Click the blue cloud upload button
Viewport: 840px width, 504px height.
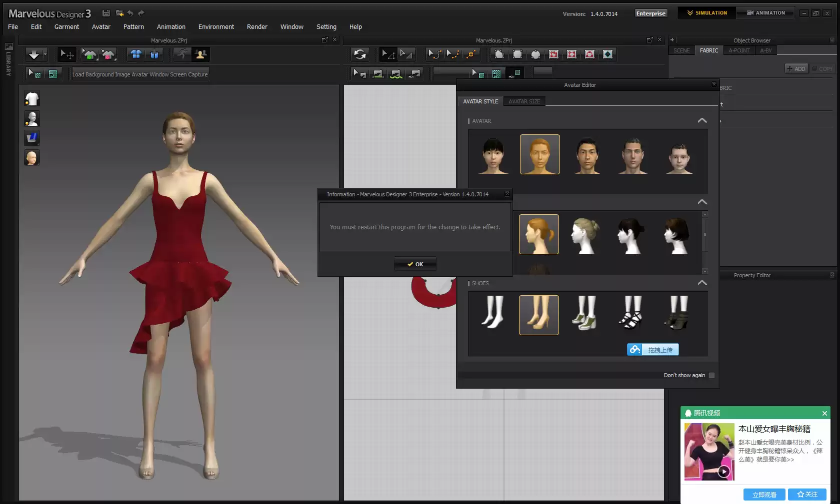[x=652, y=350]
